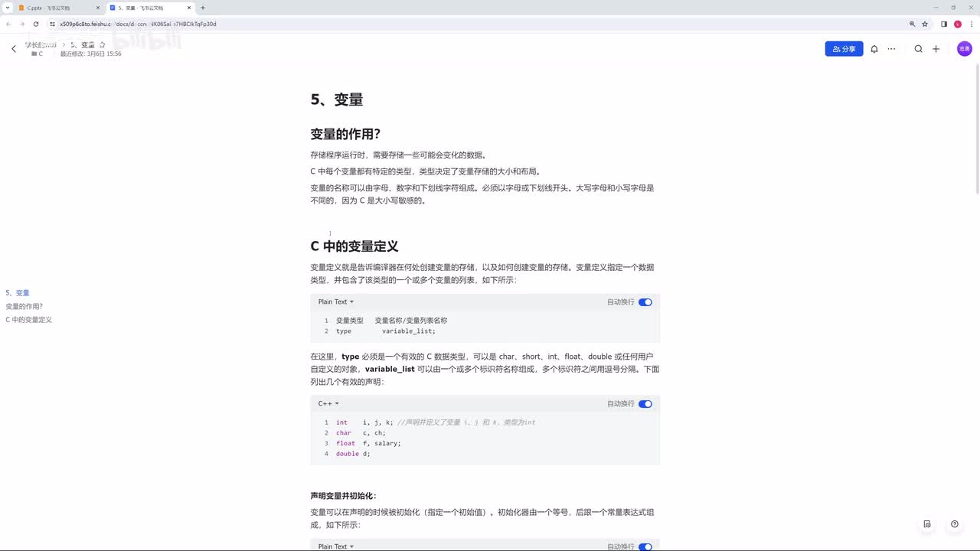980x551 pixels.
Task: Star the document next to the title breadcrumb
Action: point(103,45)
